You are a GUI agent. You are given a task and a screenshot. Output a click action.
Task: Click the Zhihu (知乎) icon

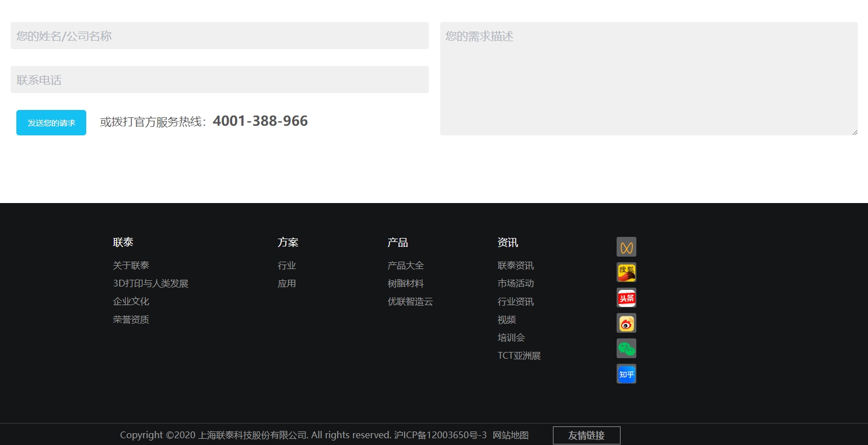[626, 373]
